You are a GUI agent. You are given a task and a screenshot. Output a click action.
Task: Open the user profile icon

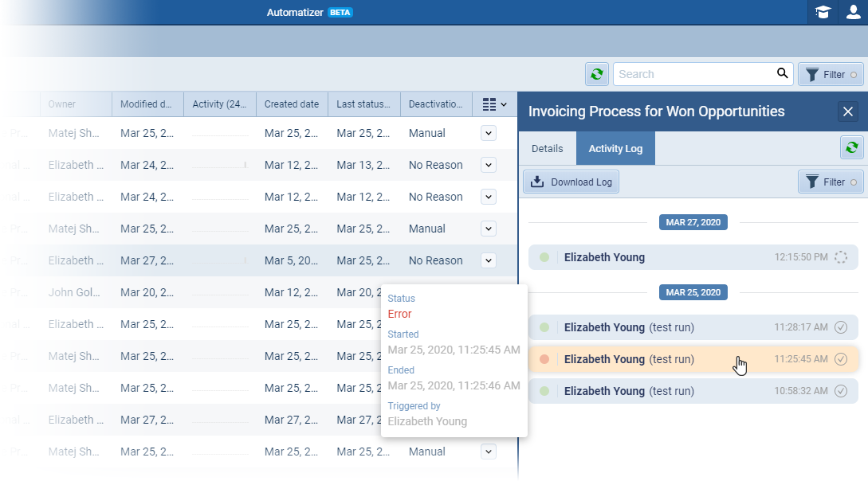coord(853,13)
